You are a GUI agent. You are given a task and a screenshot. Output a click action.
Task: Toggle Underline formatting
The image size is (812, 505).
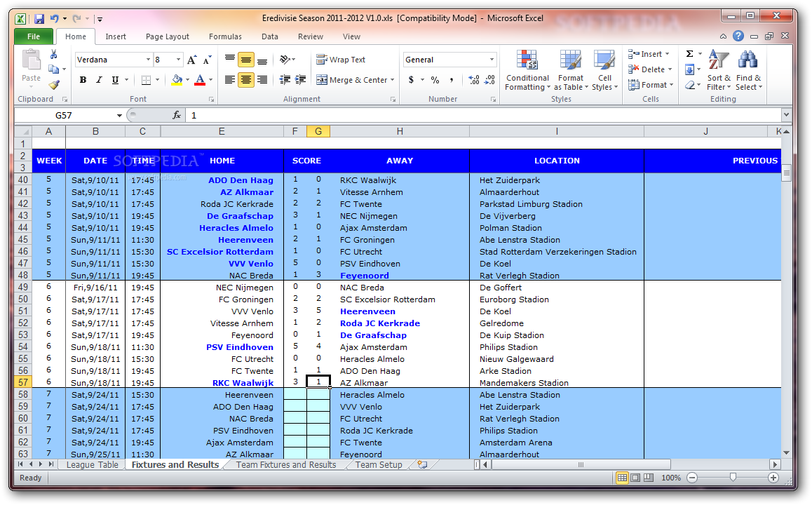115,80
